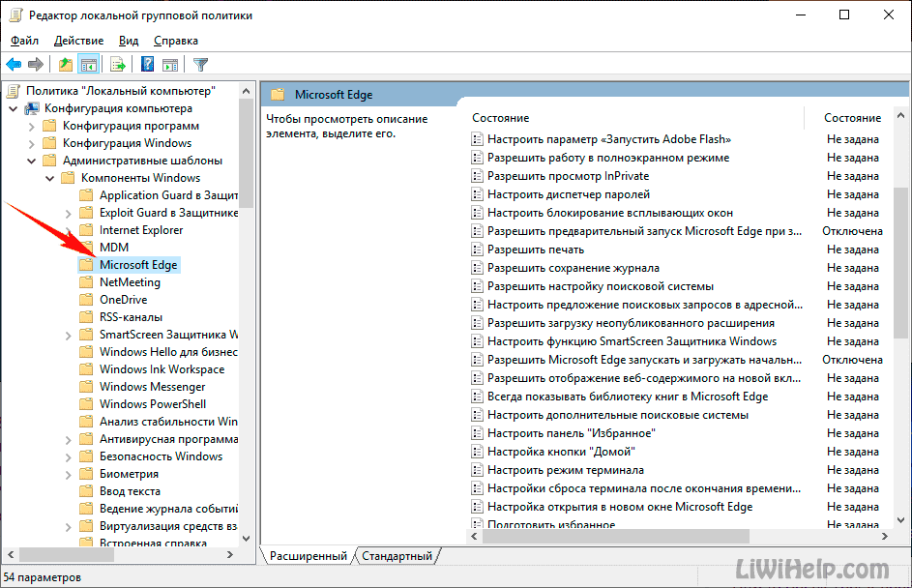Expand the Антивирусная программа node
Screen dimensions: 912x588
pyautogui.click(x=68, y=440)
